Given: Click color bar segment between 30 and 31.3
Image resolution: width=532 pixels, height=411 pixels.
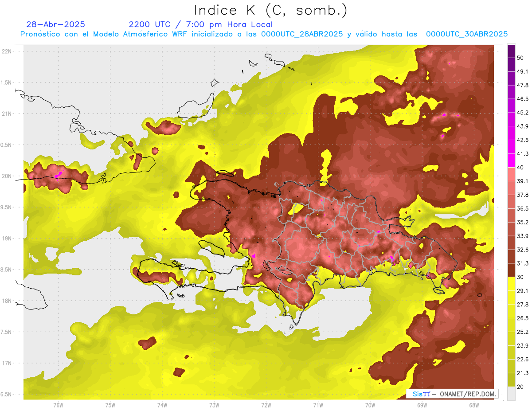Looking at the screenshot, I should point(511,270).
